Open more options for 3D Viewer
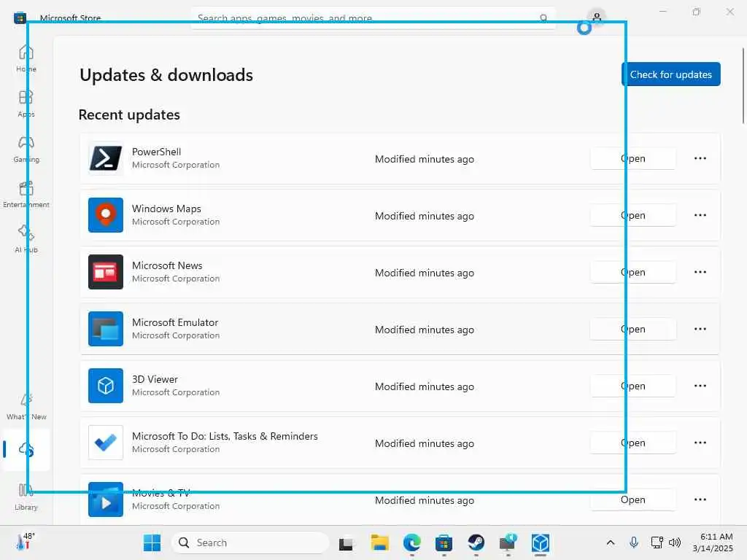The height and width of the screenshot is (560, 747). pos(700,386)
